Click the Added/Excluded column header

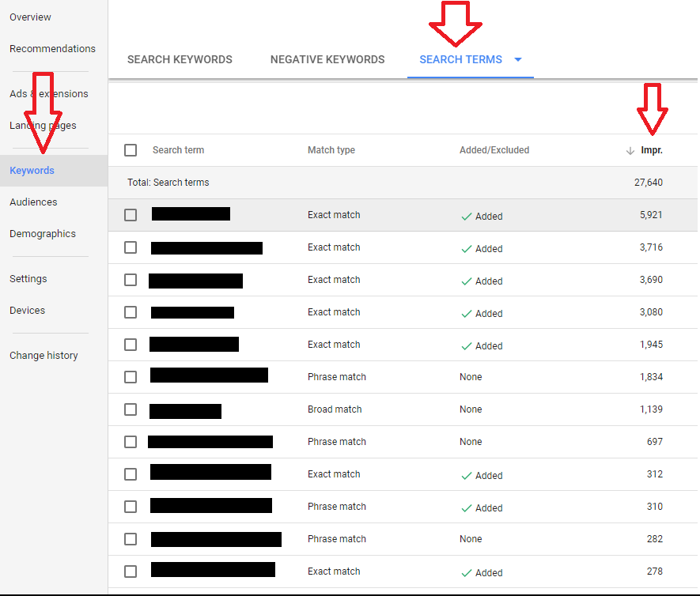tap(494, 150)
